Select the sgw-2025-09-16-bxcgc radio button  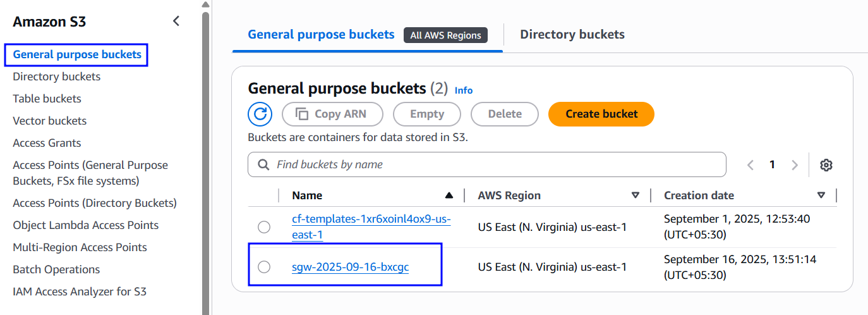point(264,267)
